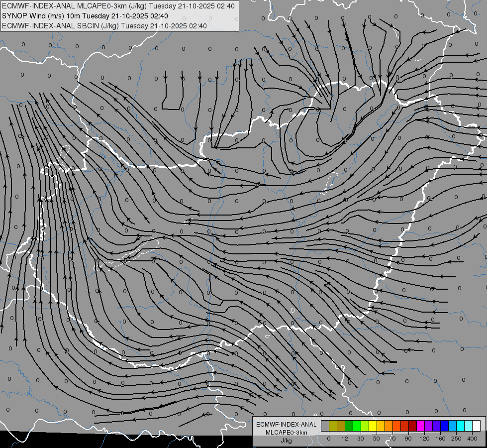Click the 50 tick label on the legend
Screen dimensions: 487x448
pos(377,439)
